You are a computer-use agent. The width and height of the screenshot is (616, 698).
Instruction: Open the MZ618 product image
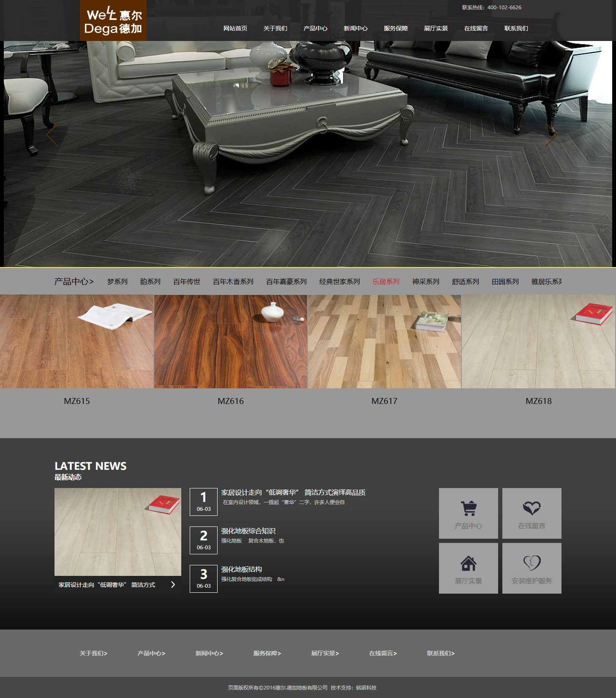coord(538,341)
